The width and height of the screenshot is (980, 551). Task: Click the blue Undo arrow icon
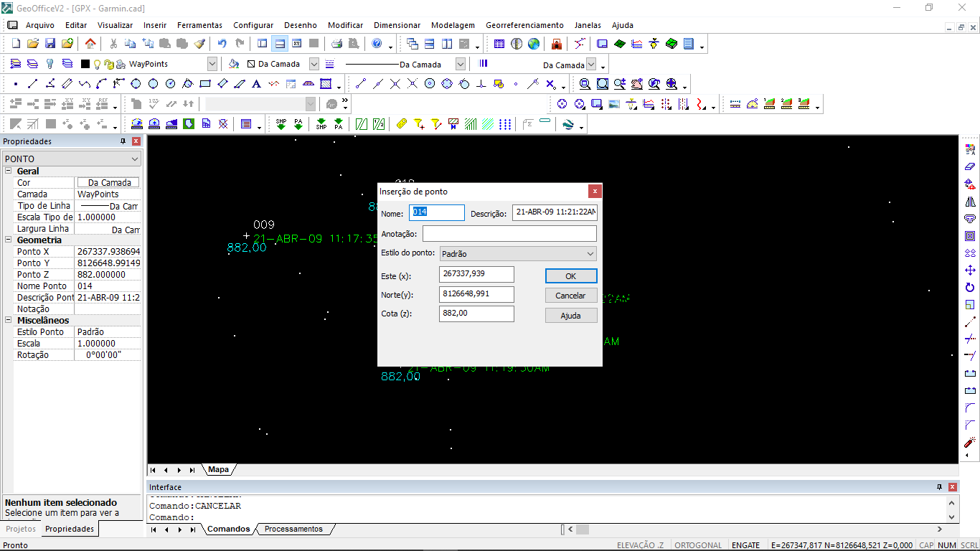tap(222, 44)
